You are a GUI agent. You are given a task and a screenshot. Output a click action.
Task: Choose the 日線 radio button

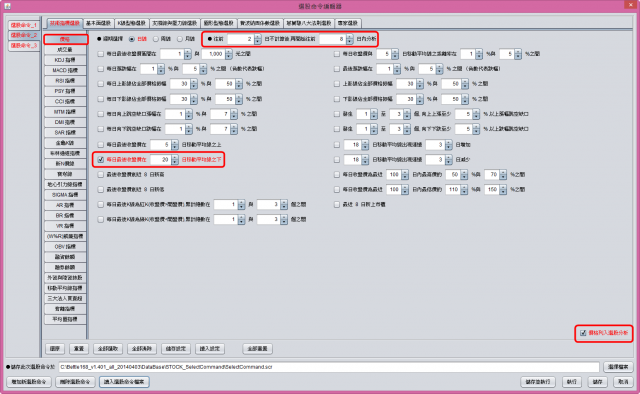[132, 39]
